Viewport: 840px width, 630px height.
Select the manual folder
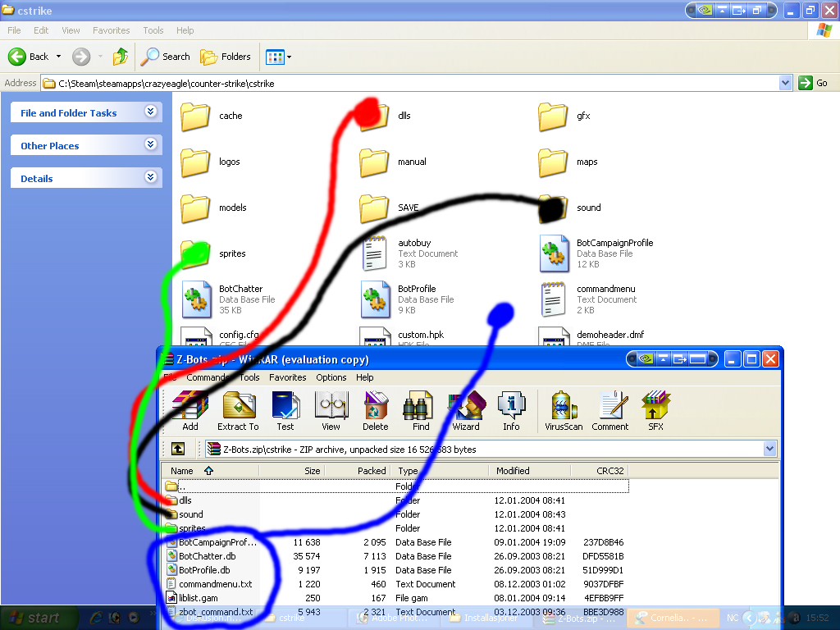pos(393,162)
